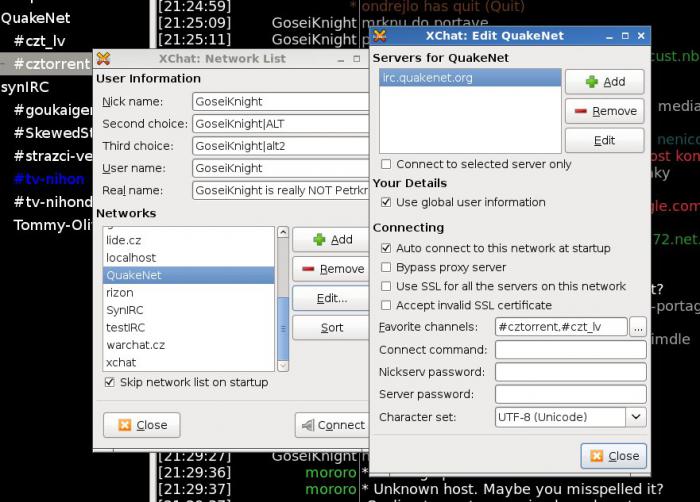
Task: Open Tommy-Oli private chat in tree
Action: tap(53, 225)
